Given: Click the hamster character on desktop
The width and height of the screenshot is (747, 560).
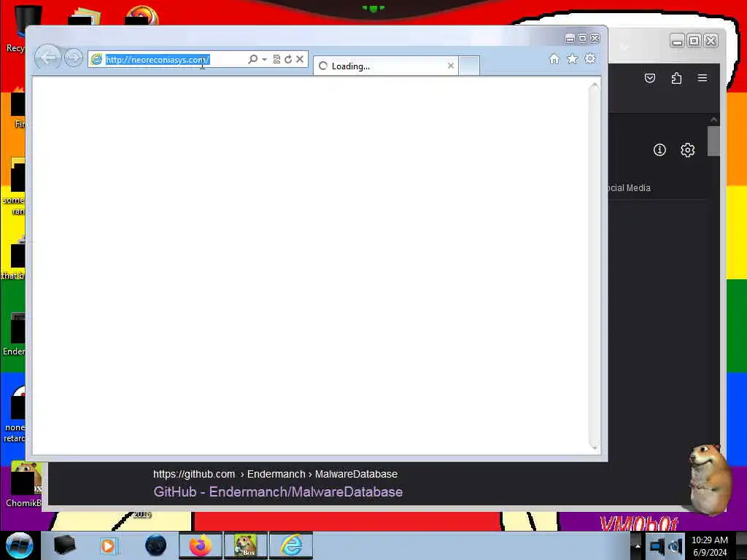Looking at the screenshot, I should tap(710, 478).
